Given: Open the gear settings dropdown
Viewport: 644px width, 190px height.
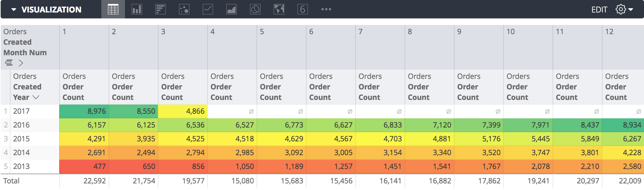Looking at the screenshot, I should [x=624, y=9].
